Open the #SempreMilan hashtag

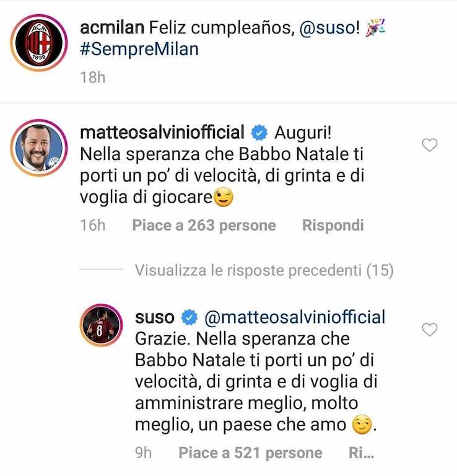pos(139,50)
